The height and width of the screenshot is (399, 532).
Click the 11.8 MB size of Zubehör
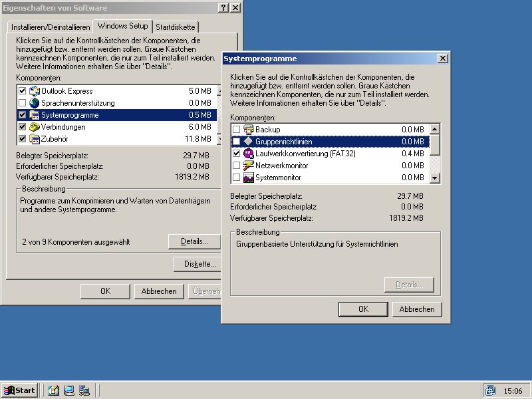(198, 139)
